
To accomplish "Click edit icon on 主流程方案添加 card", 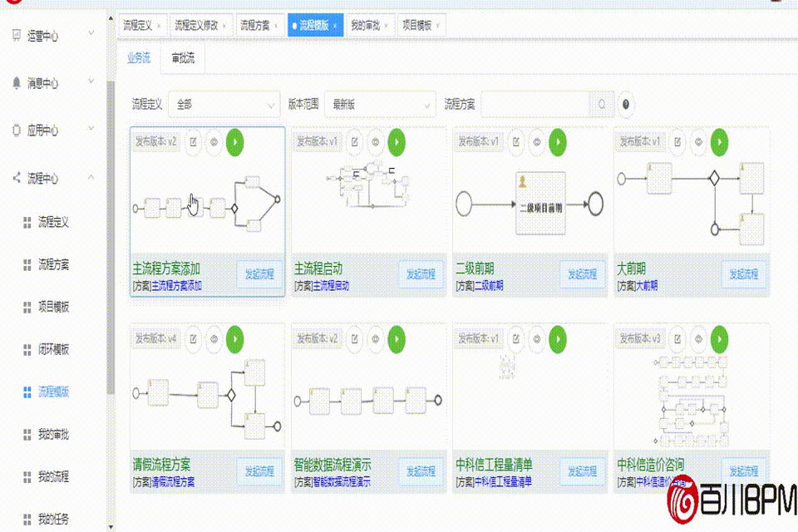I will pyautogui.click(x=193, y=141).
